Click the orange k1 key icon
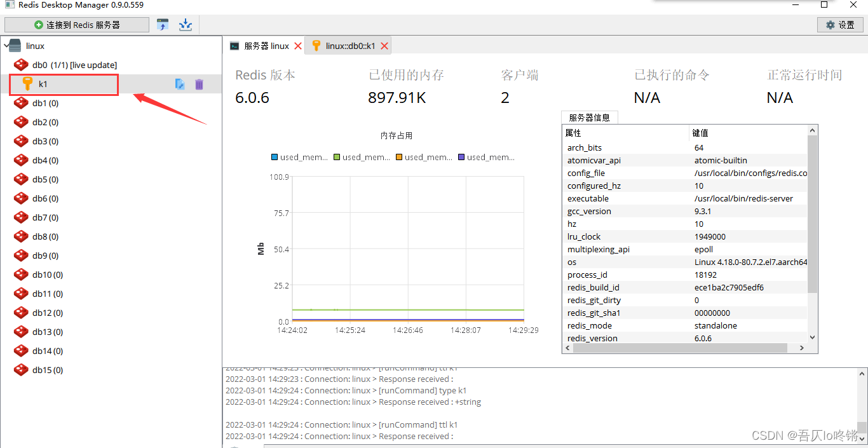This screenshot has height=448, width=868. (x=27, y=84)
